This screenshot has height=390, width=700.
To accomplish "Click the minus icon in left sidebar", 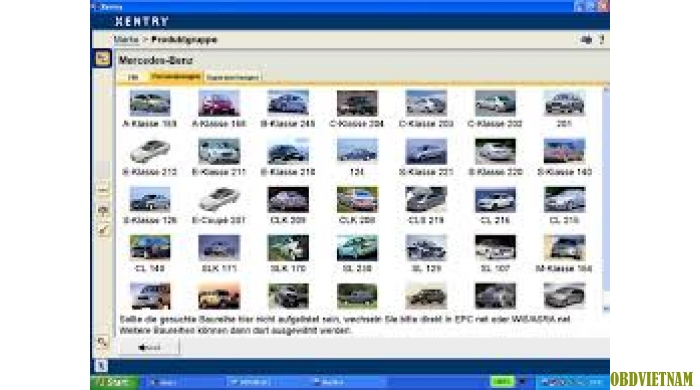I will pyautogui.click(x=103, y=191).
